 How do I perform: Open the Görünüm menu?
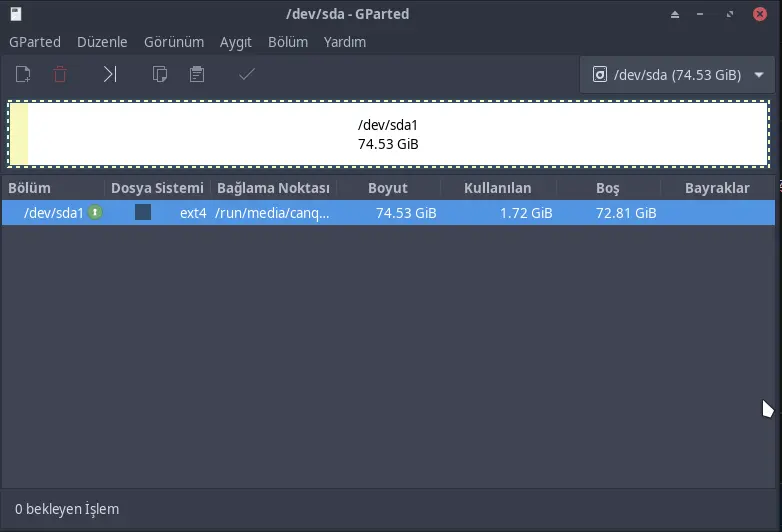click(174, 42)
